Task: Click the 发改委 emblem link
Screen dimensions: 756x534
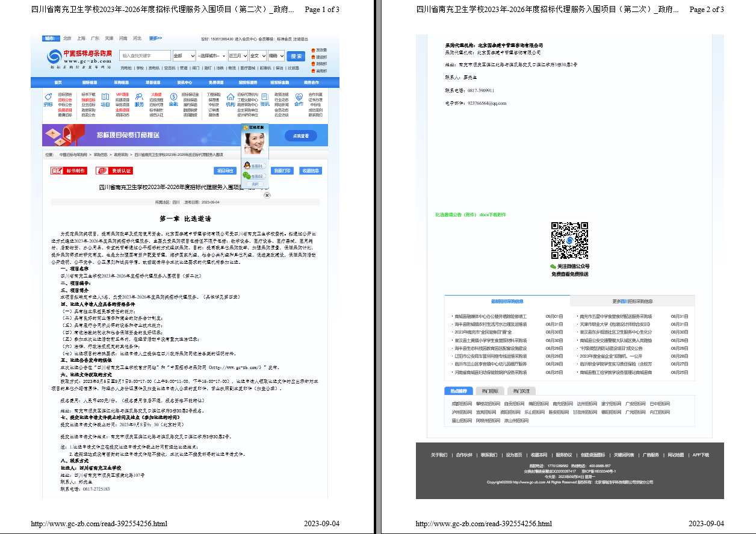Action: pos(319,50)
